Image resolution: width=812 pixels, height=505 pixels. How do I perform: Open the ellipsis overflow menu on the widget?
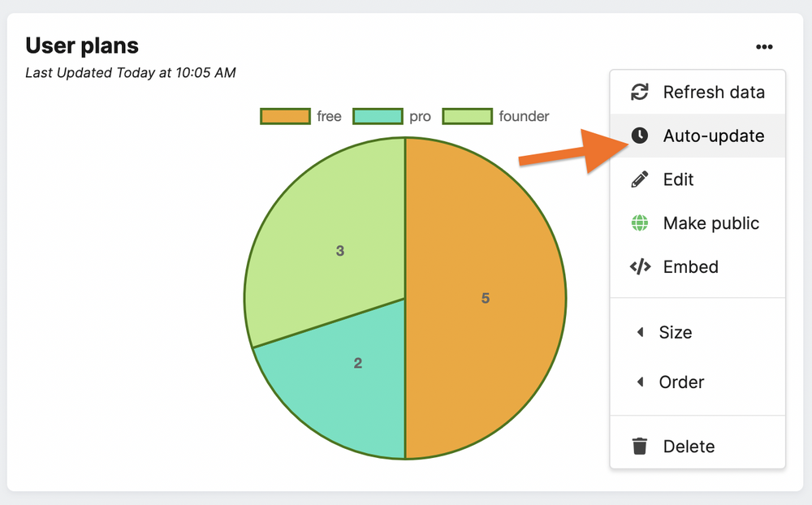(764, 46)
